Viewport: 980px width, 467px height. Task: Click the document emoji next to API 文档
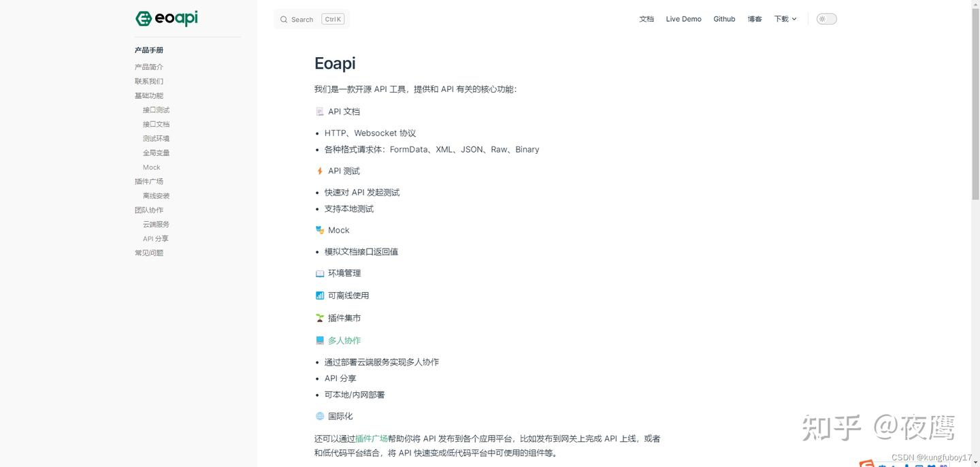[320, 111]
